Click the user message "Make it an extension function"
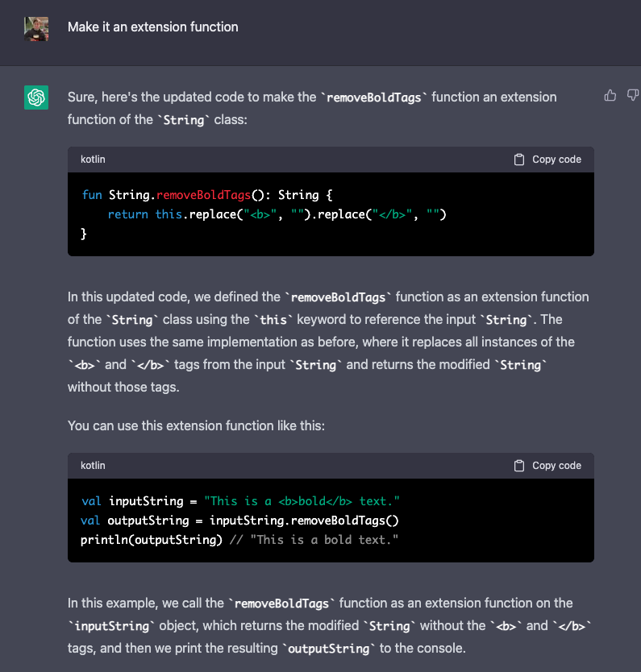The image size is (641, 672). (153, 27)
